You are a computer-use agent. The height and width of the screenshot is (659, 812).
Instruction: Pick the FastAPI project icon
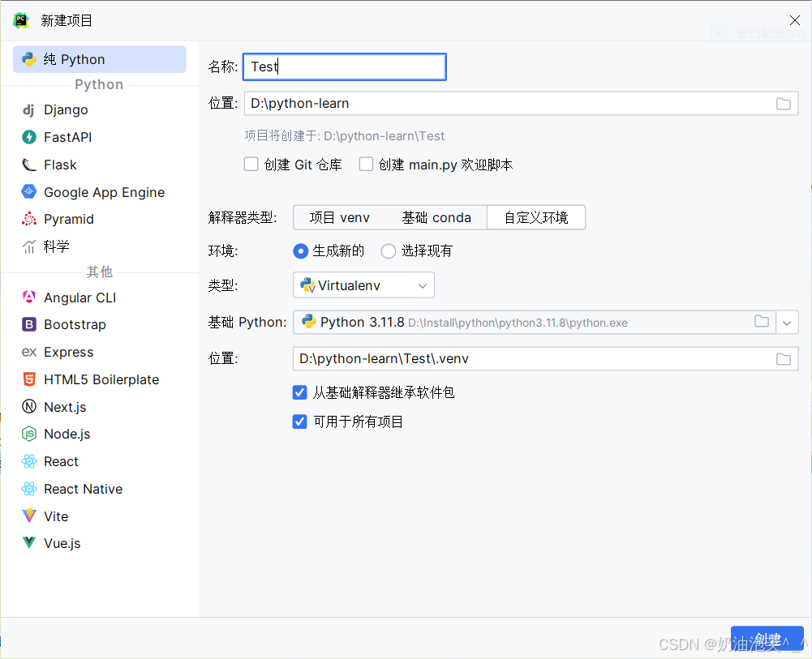point(29,137)
